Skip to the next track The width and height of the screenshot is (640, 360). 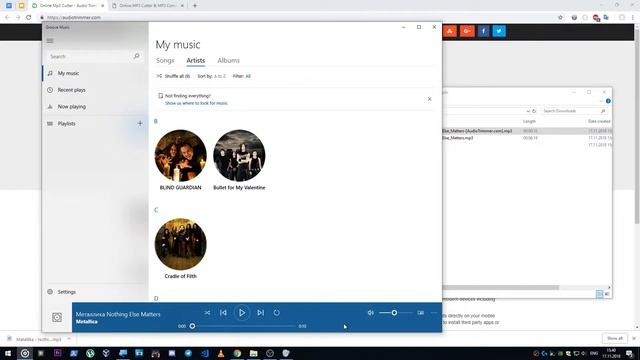pos(260,313)
